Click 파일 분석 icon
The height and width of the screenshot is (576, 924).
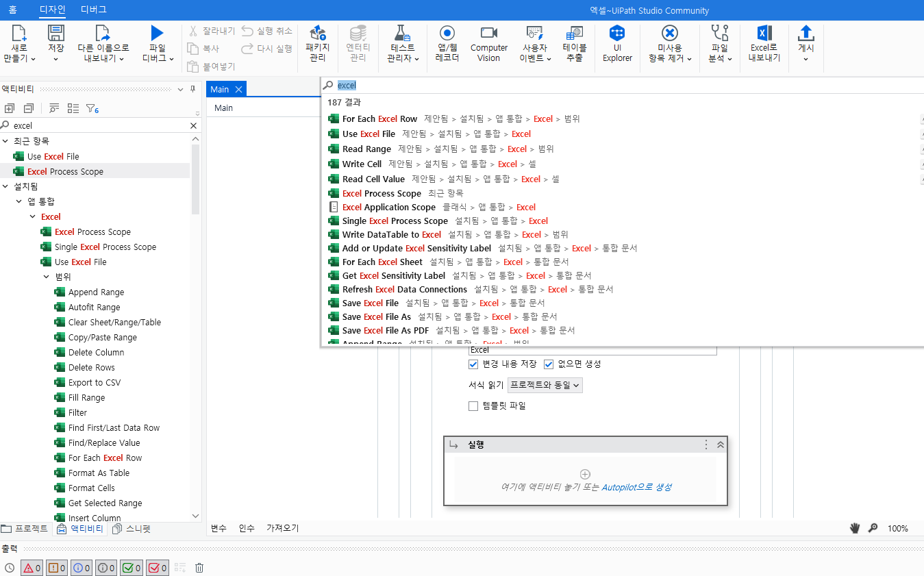(x=719, y=33)
